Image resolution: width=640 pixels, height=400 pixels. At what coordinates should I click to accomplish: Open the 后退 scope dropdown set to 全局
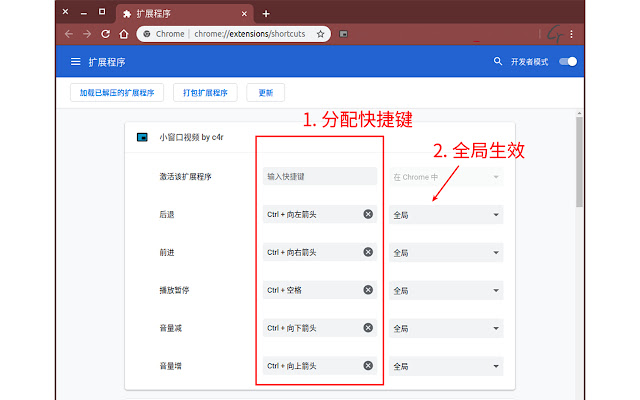[446, 214]
